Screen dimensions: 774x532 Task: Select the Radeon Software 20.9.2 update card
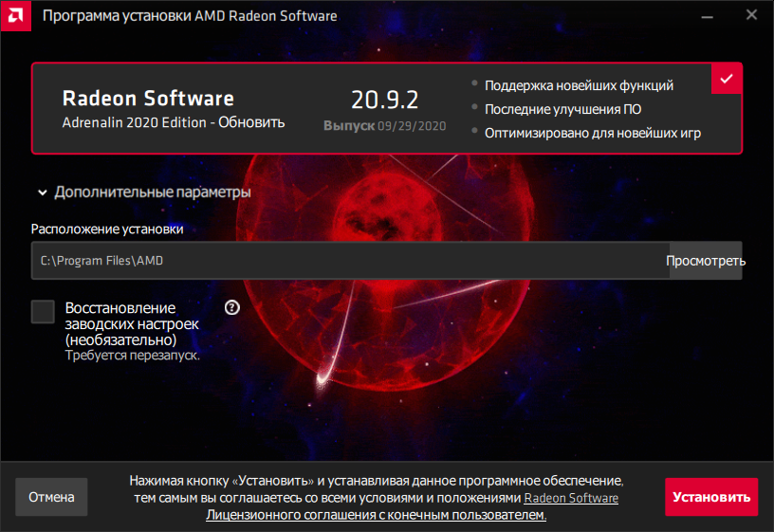(x=387, y=108)
